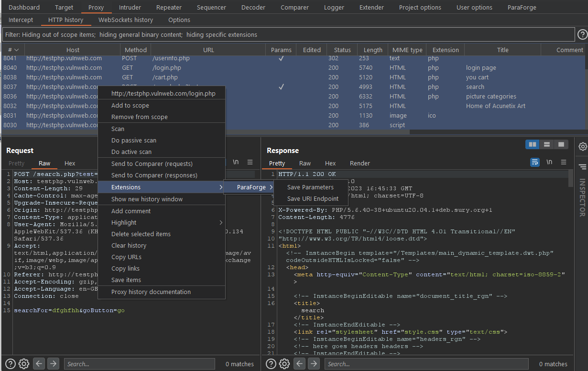Switch to single combined panel layout
The height and width of the screenshot is (371, 588).
coord(561,144)
